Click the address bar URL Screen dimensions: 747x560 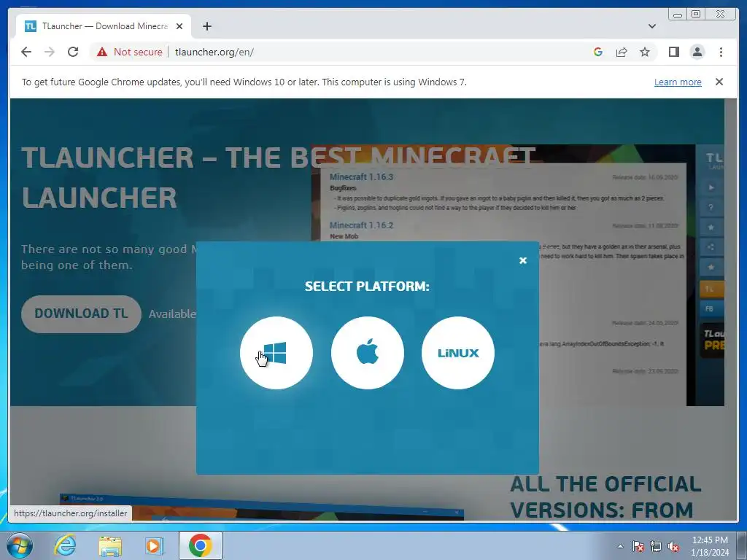pos(214,52)
